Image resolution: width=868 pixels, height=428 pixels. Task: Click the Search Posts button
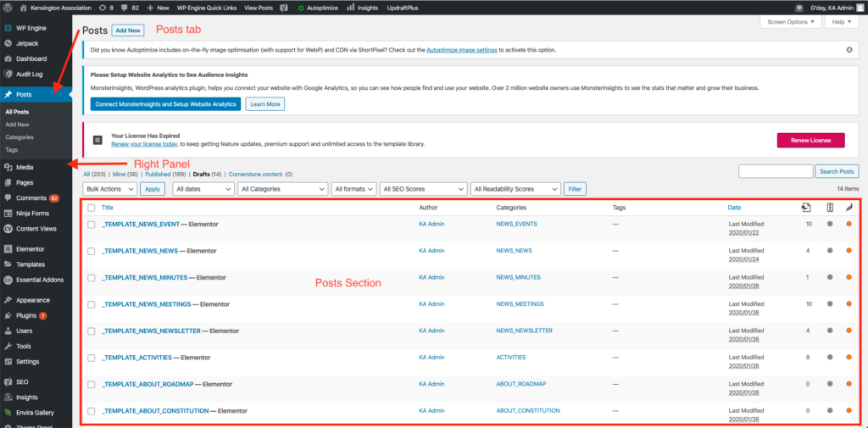[837, 172]
